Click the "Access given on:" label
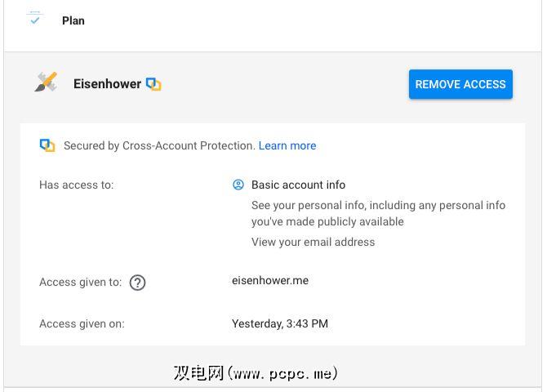The height and width of the screenshot is (392, 547). point(82,323)
